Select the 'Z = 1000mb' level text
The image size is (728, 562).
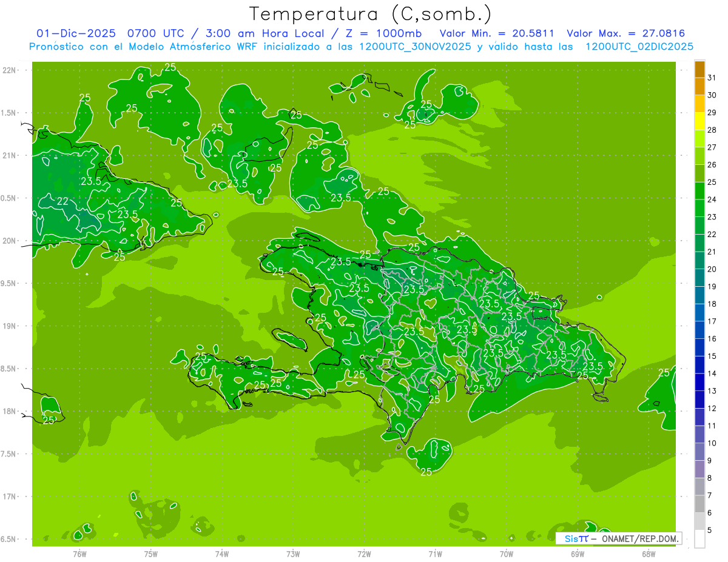pos(384,33)
